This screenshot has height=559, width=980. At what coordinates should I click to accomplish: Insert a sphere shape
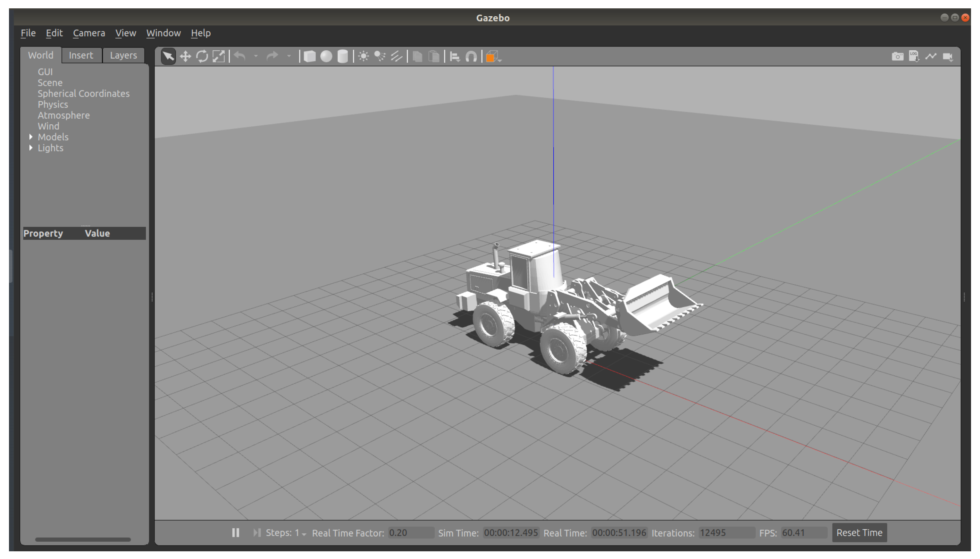[326, 57]
